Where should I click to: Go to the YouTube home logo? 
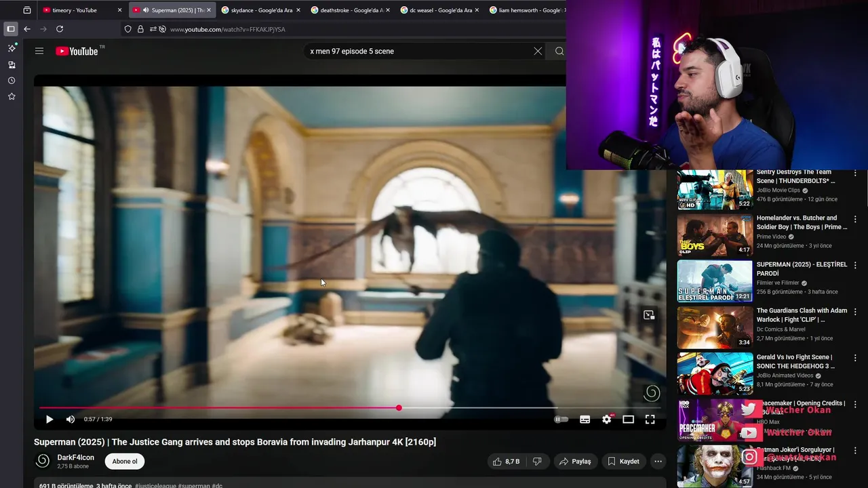coord(77,51)
